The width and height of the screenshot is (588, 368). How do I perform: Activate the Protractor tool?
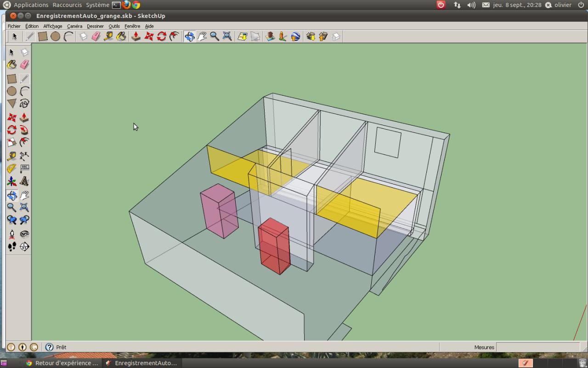pos(11,169)
